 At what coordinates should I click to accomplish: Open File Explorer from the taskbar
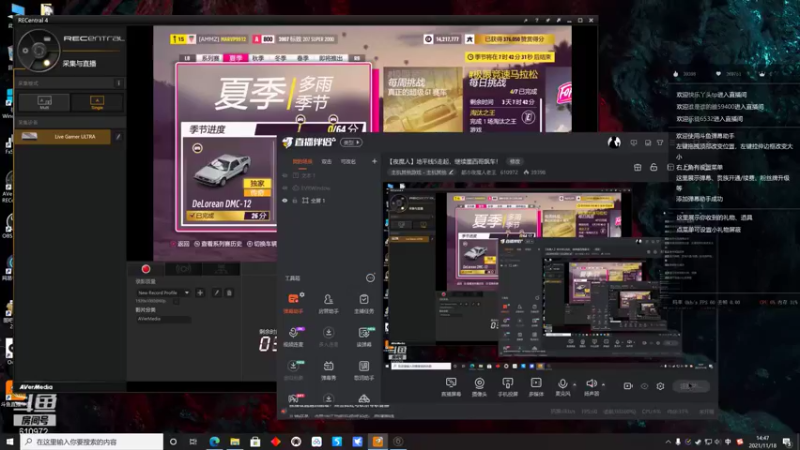pos(235,441)
